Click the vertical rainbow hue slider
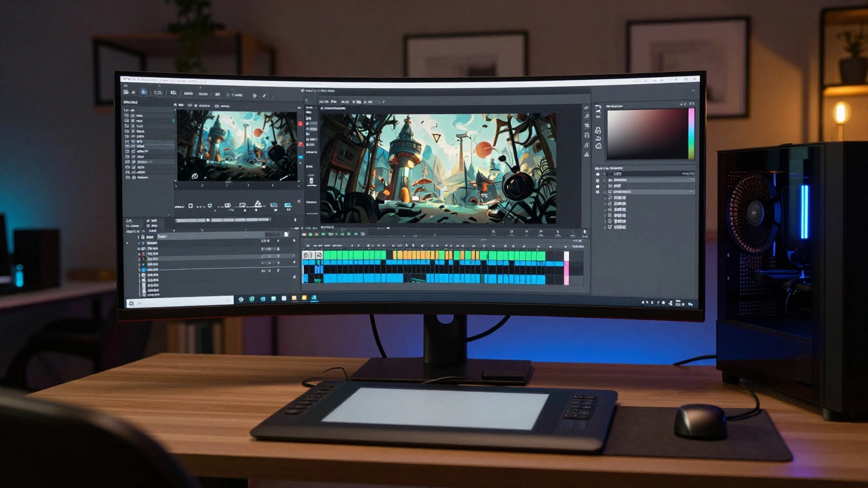 coord(692,134)
